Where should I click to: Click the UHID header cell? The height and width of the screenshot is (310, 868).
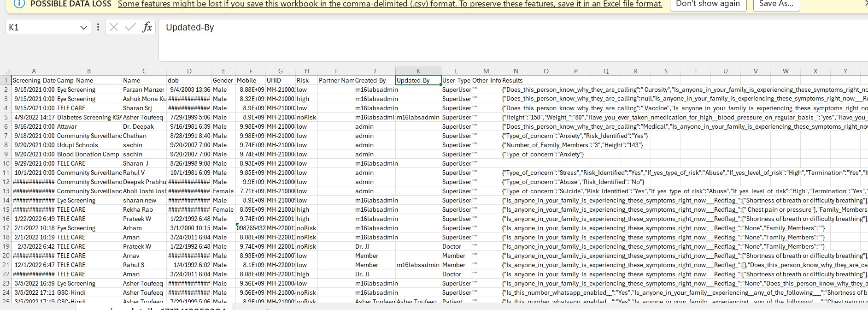[x=280, y=80]
